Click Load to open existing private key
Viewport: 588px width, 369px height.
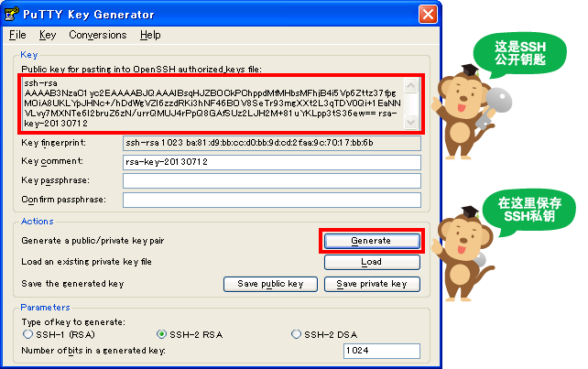coord(371,262)
